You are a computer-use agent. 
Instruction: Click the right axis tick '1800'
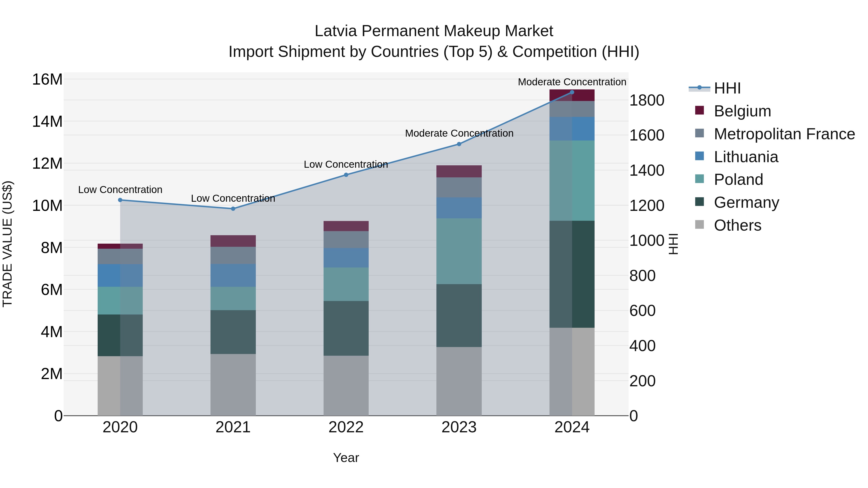647,100
